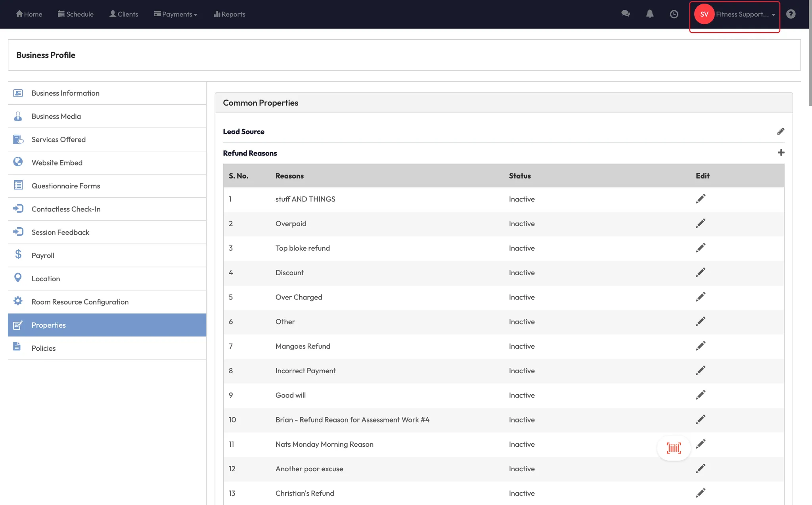Viewport: 812px width, 505px height.
Task: Click the clock history icon
Action: [x=674, y=14]
